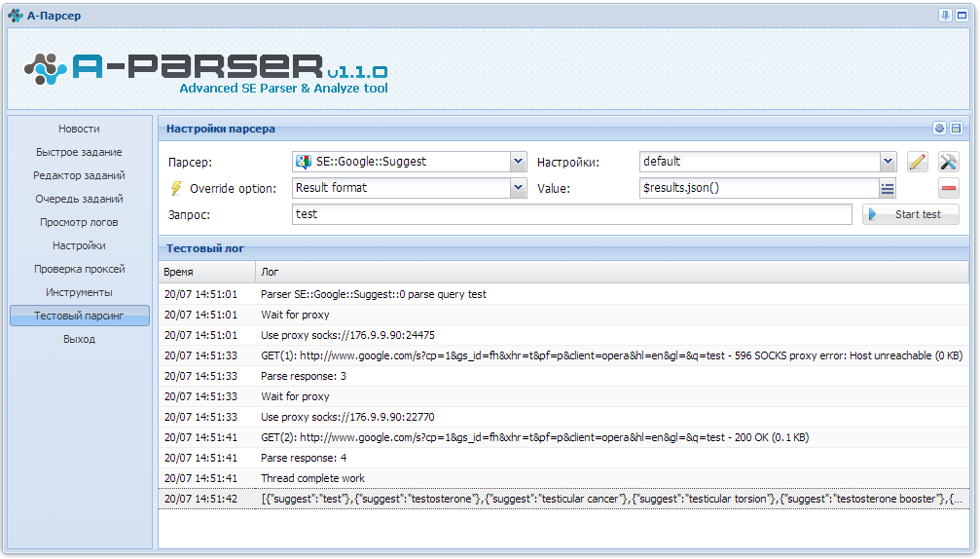Select the GET(1) SOCKS proxy error log row
The image size is (980, 559).
pyautogui.click(x=563, y=355)
